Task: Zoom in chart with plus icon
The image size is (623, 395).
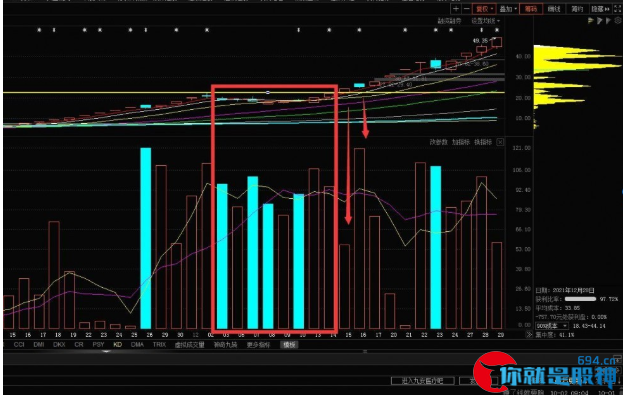Action: point(456,9)
